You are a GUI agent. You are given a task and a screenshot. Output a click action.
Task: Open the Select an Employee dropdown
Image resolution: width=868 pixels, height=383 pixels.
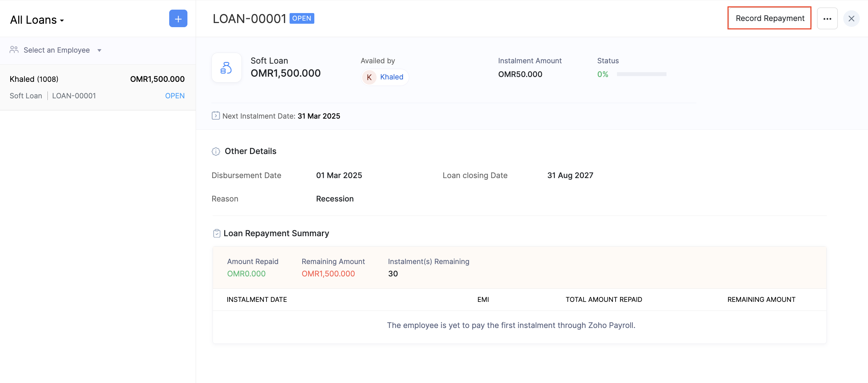tap(57, 50)
